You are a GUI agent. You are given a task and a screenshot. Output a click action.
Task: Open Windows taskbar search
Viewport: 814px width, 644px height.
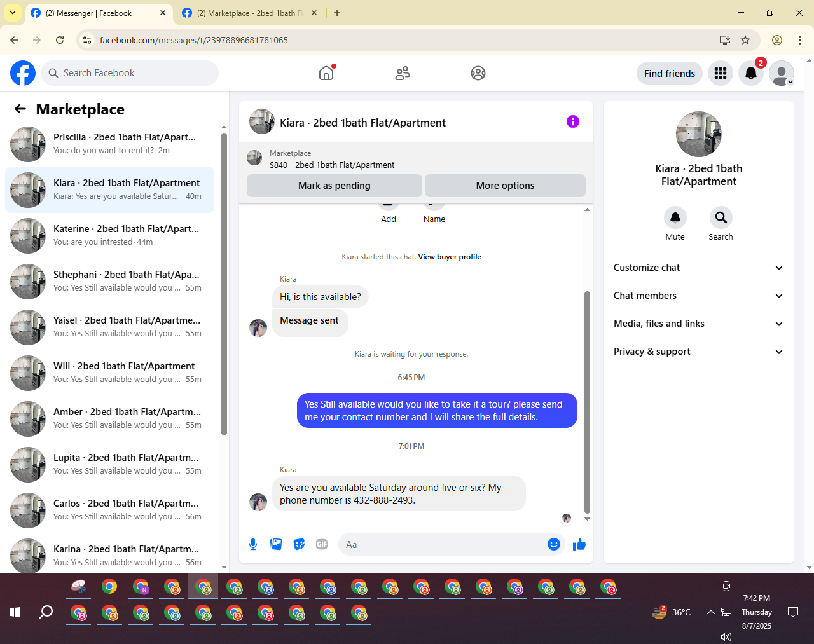[x=46, y=612]
